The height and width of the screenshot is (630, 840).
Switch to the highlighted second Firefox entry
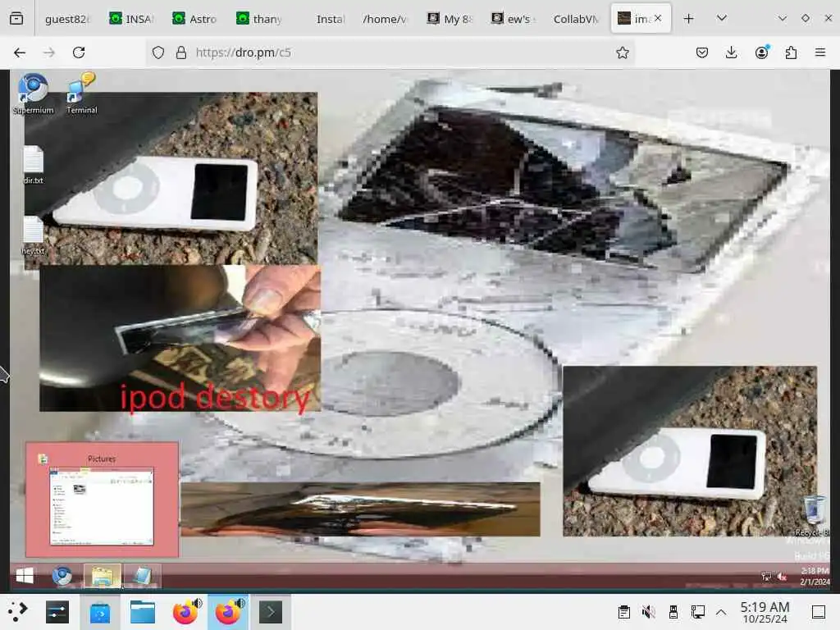click(229, 612)
